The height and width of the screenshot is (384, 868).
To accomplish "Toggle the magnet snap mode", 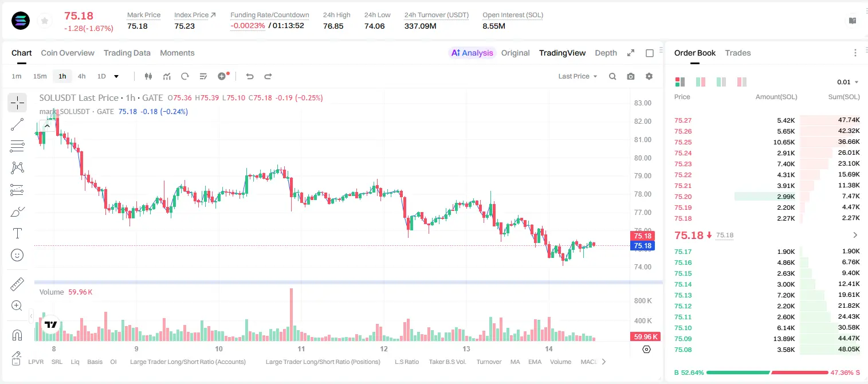I will coord(17,335).
